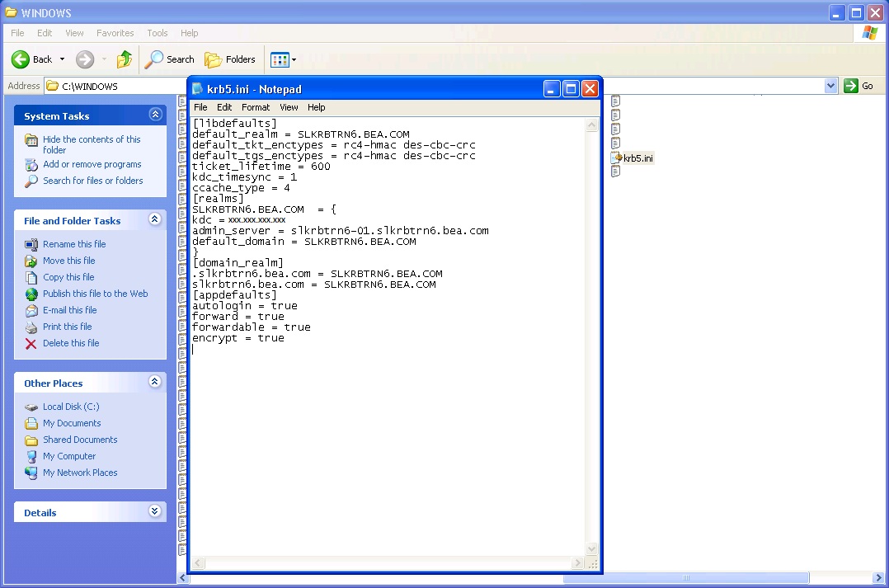Click the Delete this file red X
This screenshot has width=889, height=588.
pos(31,344)
